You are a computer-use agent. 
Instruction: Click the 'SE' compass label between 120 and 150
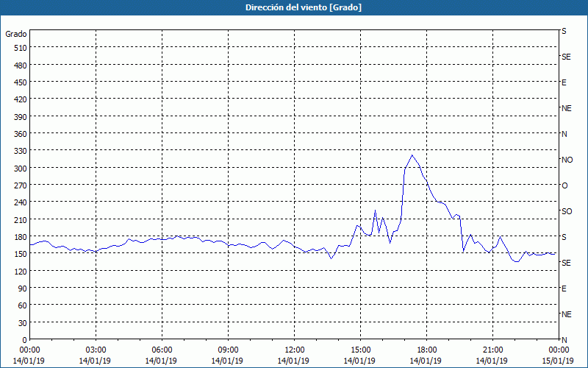(x=566, y=263)
